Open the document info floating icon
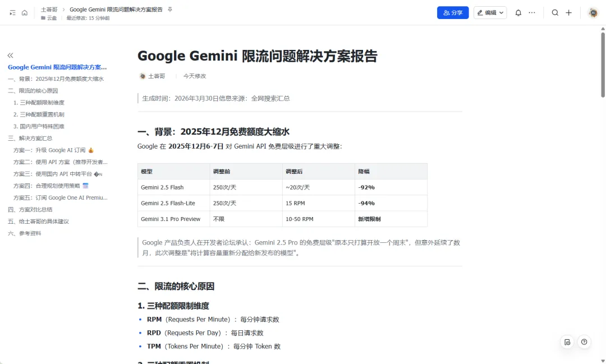The width and height of the screenshot is (606, 364). pyautogui.click(x=567, y=342)
